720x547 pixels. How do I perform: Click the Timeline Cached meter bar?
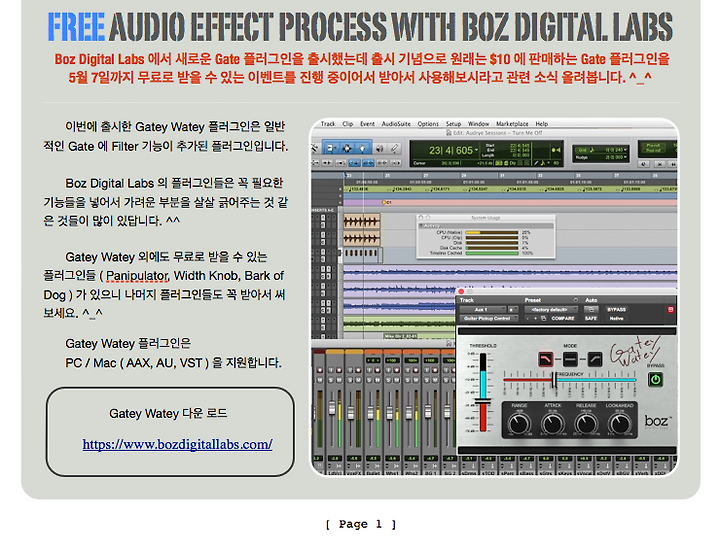(x=491, y=253)
